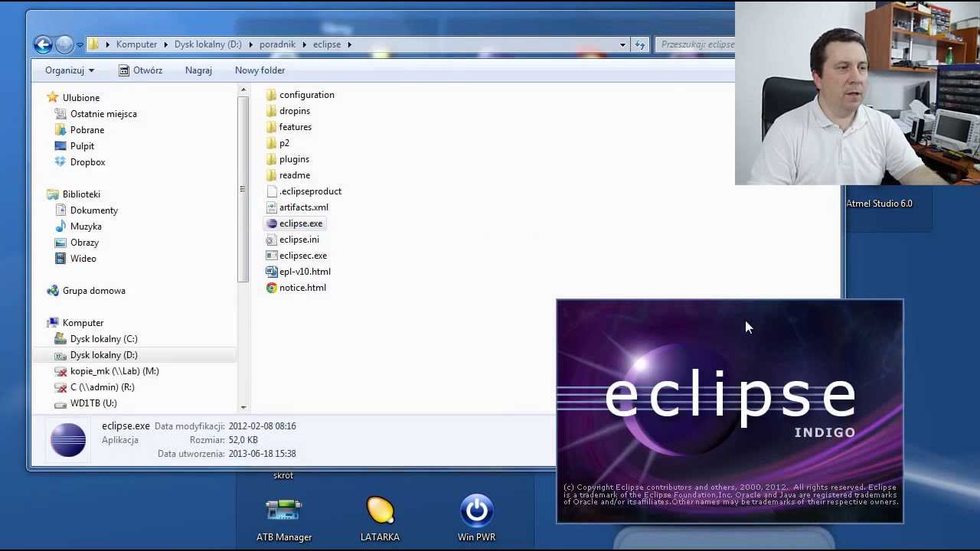Click the navigation pane scroll up arrow
The height and width of the screenshot is (551, 980).
(243, 90)
